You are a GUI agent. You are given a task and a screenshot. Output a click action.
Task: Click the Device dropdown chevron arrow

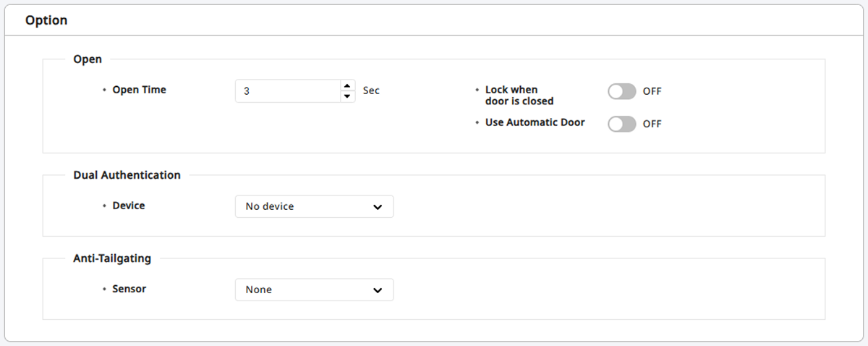[378, 207]
